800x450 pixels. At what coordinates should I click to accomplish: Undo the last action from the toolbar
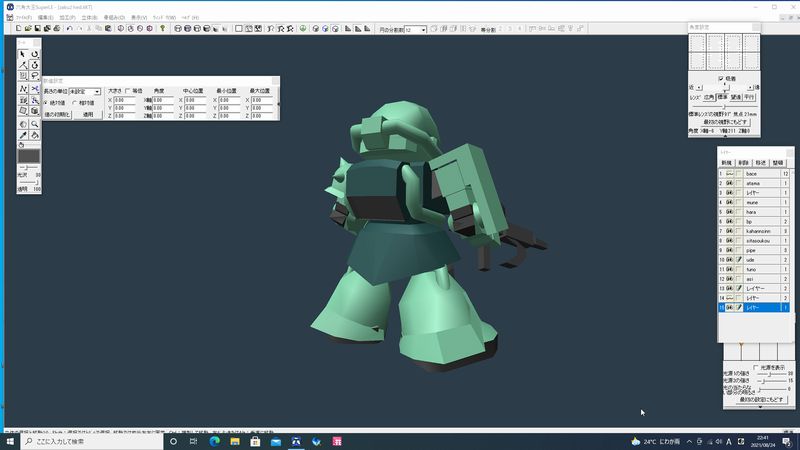69,29
